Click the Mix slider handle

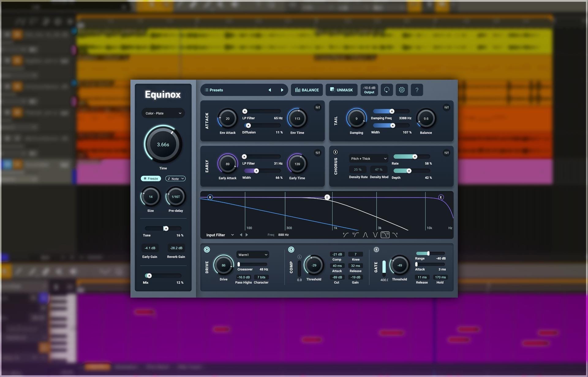pyautogui.click(x=149, y=276)
